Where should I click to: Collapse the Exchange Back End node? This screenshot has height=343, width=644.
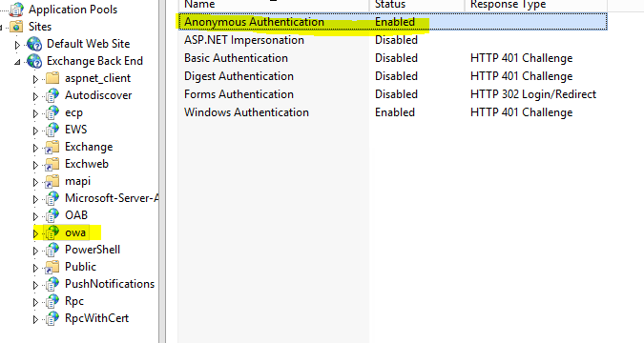pos(17,62)
